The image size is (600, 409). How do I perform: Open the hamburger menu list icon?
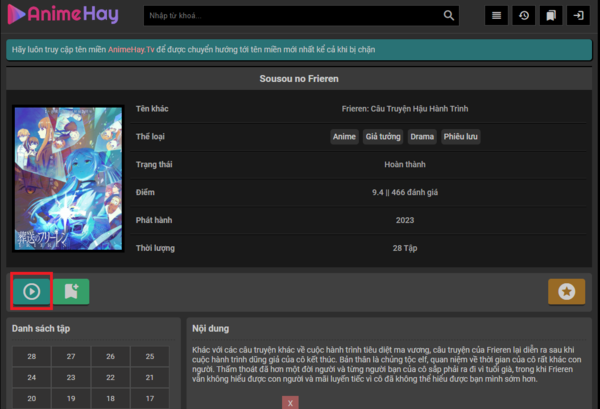(x=496, y=16)
